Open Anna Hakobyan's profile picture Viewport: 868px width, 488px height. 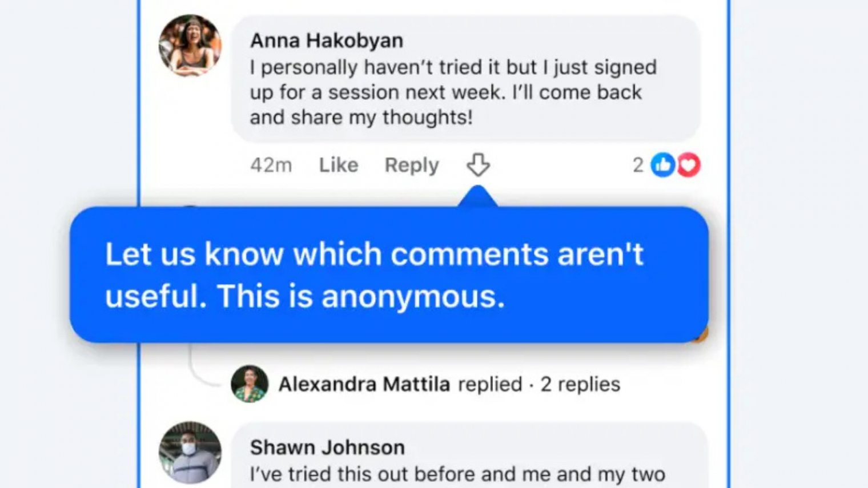point(190,46)
